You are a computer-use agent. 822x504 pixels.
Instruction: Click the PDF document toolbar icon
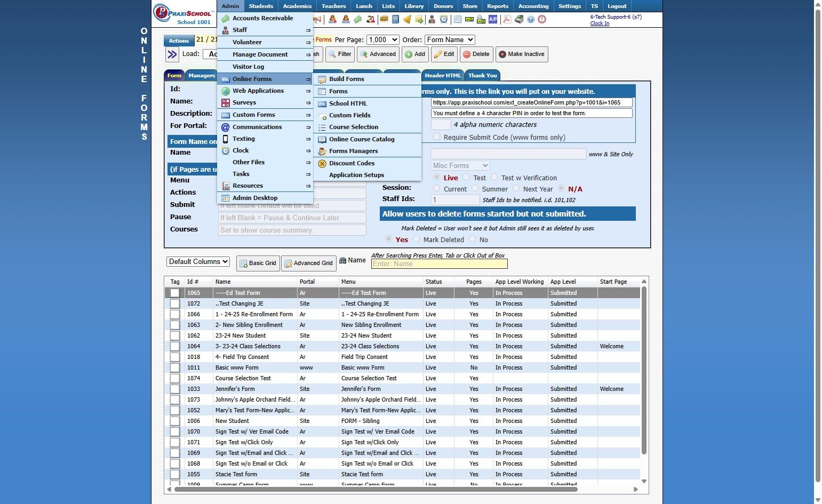coord(506,19)
